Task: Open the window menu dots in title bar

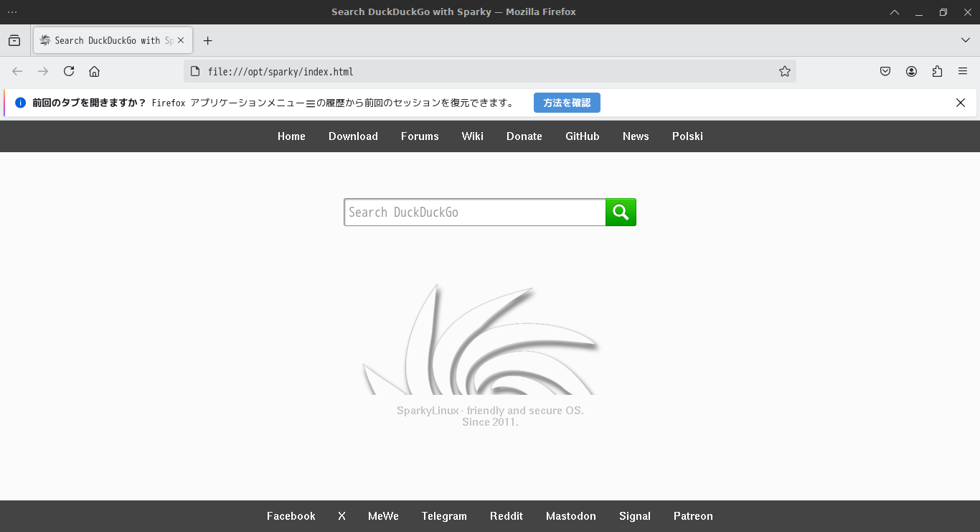Action: click(x=12, y=12)
